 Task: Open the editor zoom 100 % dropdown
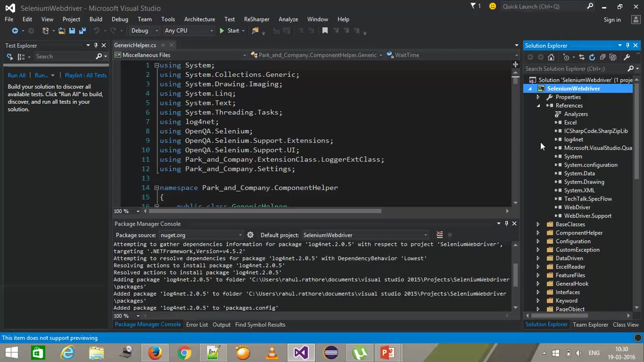coord(127,211)
